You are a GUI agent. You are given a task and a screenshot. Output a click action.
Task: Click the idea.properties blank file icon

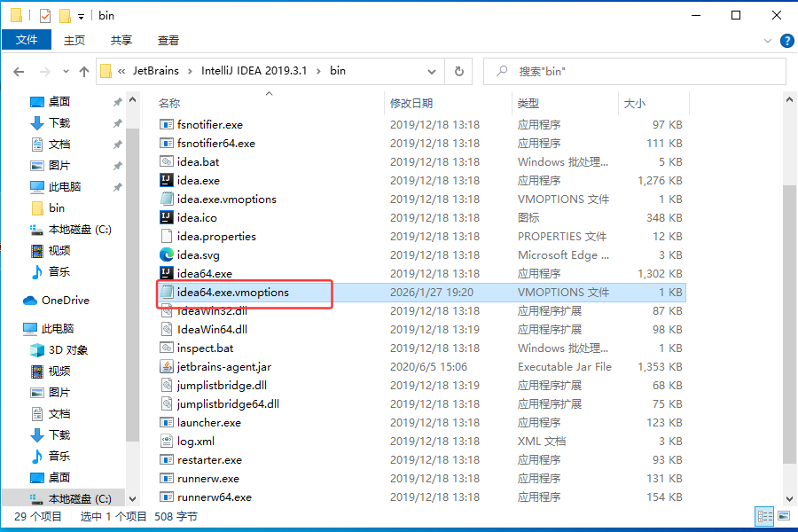coord(167,236)
